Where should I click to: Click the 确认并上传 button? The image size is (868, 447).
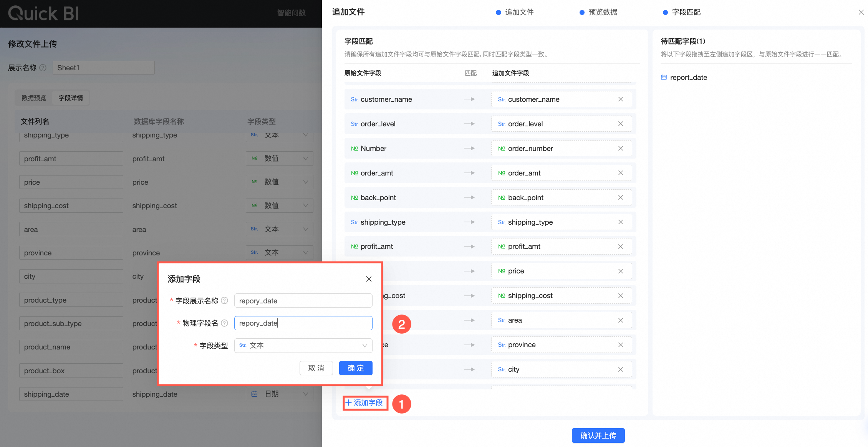point(598,435)
